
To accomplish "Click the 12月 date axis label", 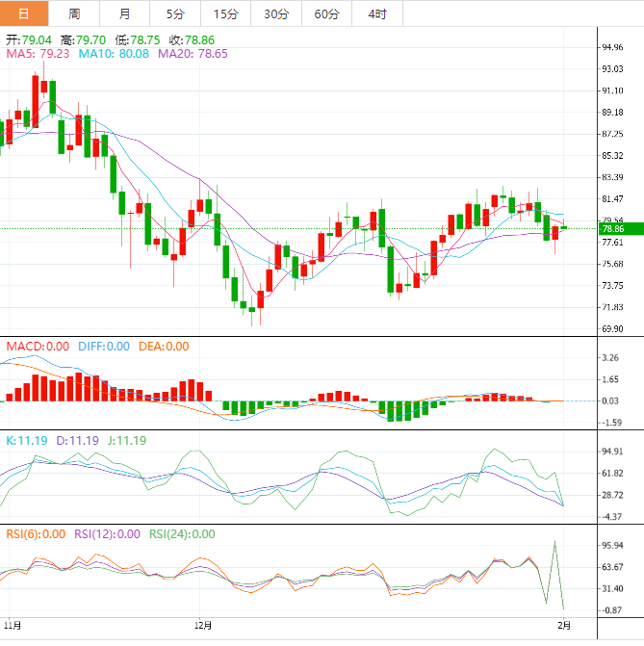I will tap(203, 626).
